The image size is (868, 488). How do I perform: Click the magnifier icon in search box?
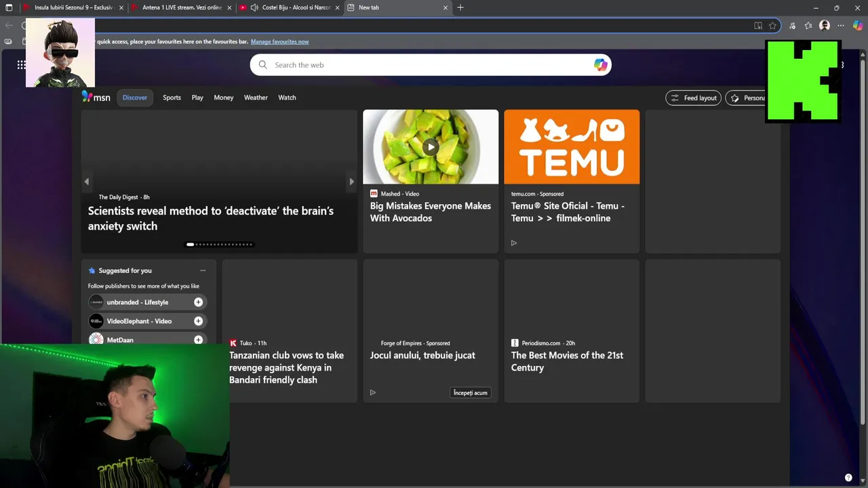[x=263, y=65]
